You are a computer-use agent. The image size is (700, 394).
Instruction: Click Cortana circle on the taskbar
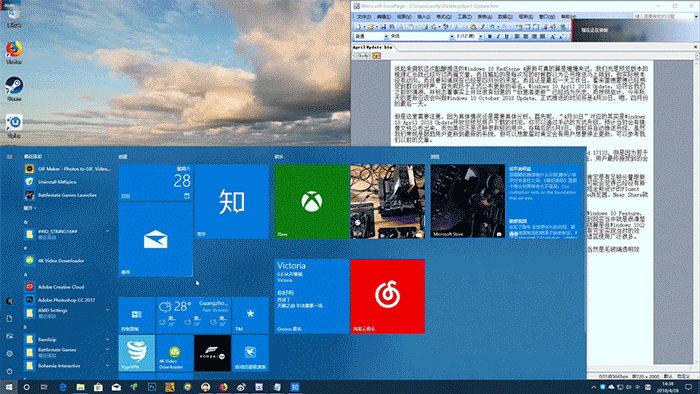pos(26,387)
